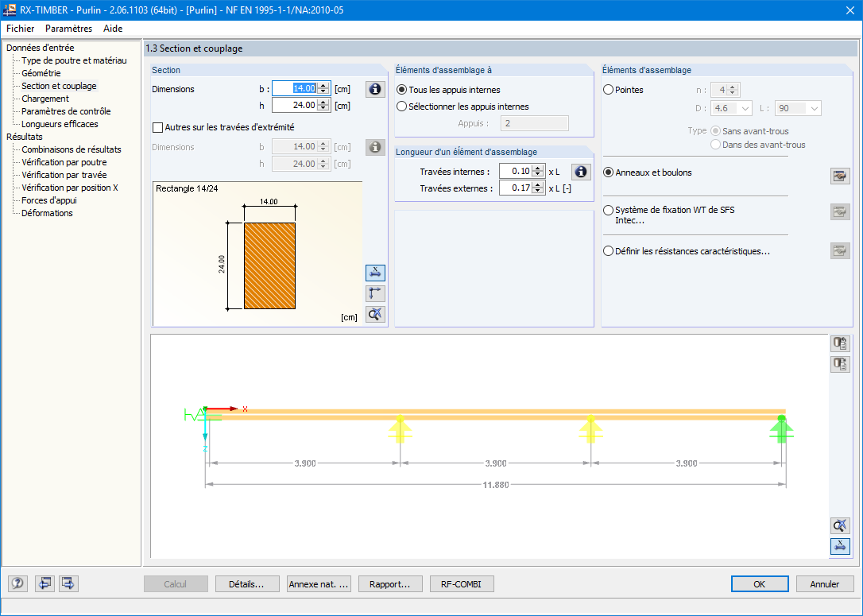Screen dimensions: 863x616
Task: Click the Rectangle 14/24 section preview drawing
Action: pyautogui.click(x=257, y=254)
